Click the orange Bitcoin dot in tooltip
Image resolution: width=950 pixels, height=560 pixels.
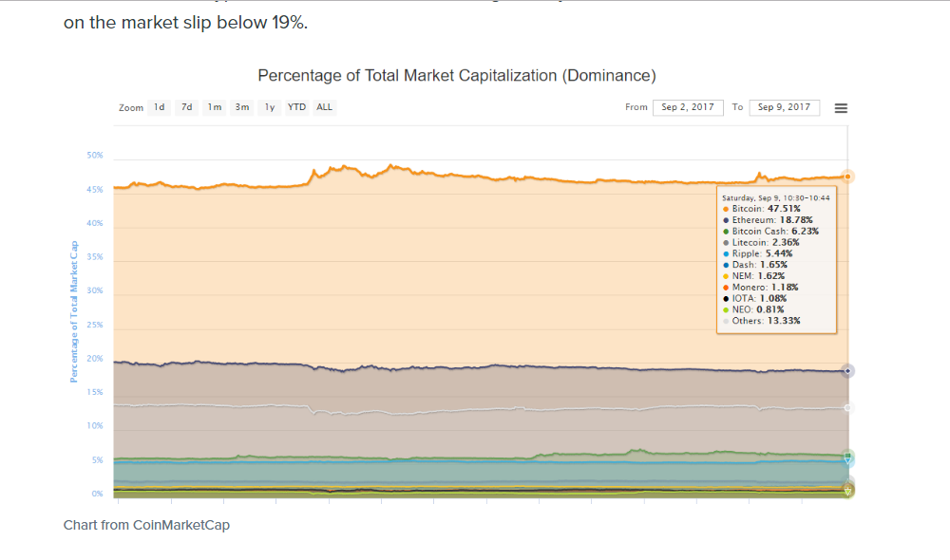tap(726, 209)
